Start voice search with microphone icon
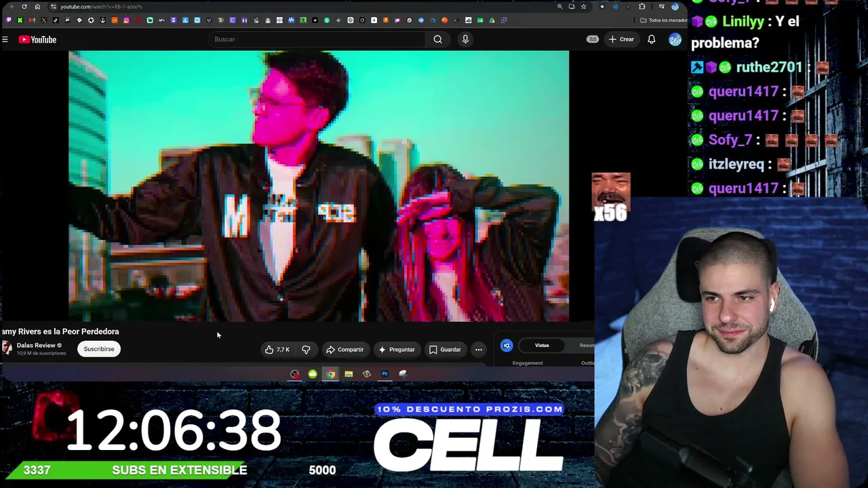The width and height of the screenshot is (868, 488). [x=465, y=39]
